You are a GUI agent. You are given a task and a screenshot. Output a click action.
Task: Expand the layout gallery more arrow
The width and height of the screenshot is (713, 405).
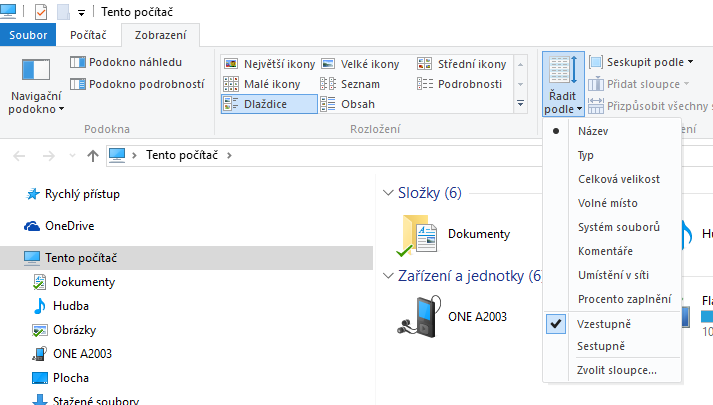tap(520, 103)
